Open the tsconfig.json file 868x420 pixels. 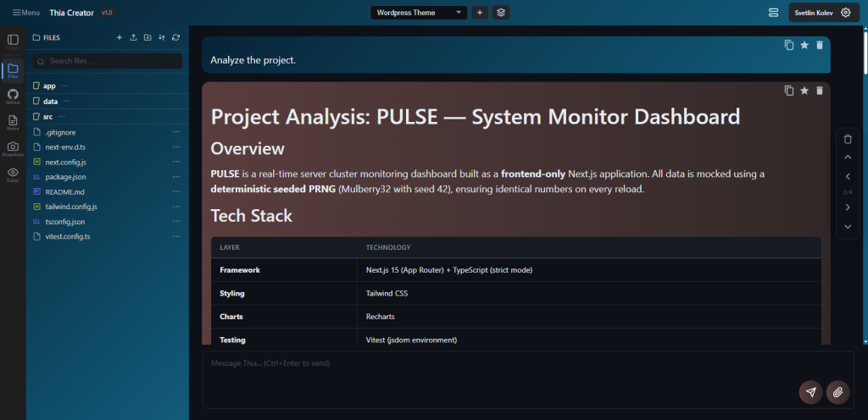tap(64, 222)
